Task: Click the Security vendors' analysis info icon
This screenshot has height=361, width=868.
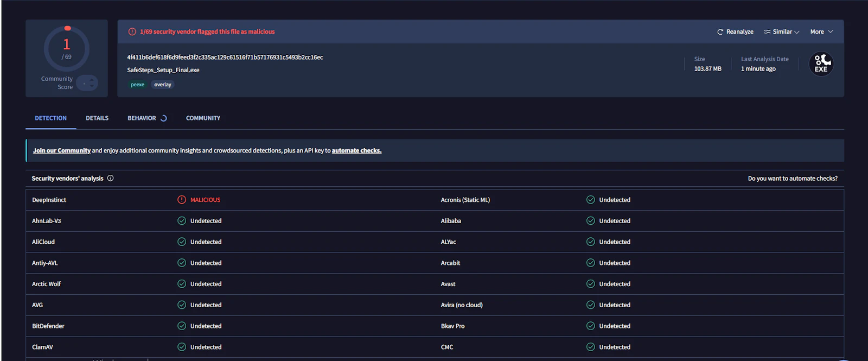Action: [x=111, y=179]
